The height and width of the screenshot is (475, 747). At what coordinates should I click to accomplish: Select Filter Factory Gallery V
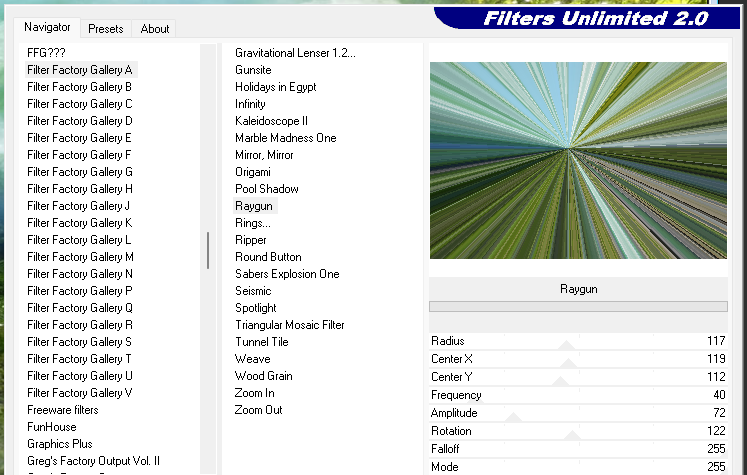(x=80, y=393)
